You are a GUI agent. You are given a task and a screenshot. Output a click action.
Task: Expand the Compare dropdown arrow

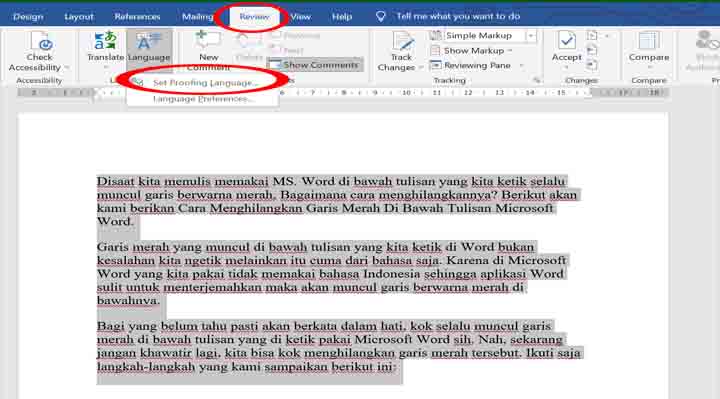tap(649, 67)
